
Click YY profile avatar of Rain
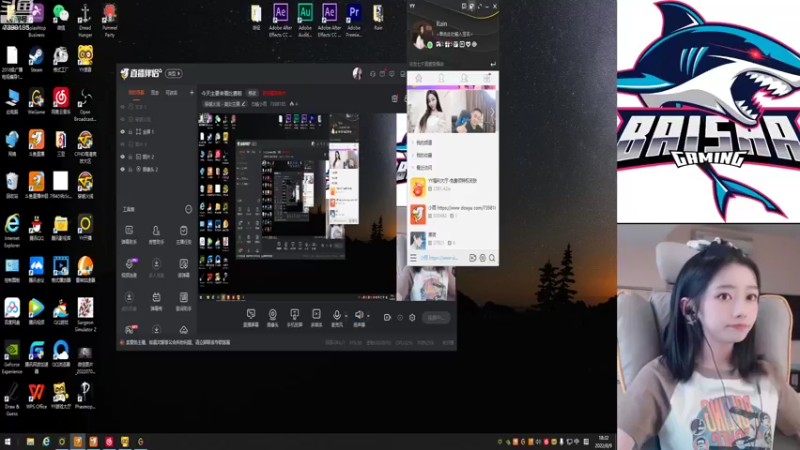[421, 34]
